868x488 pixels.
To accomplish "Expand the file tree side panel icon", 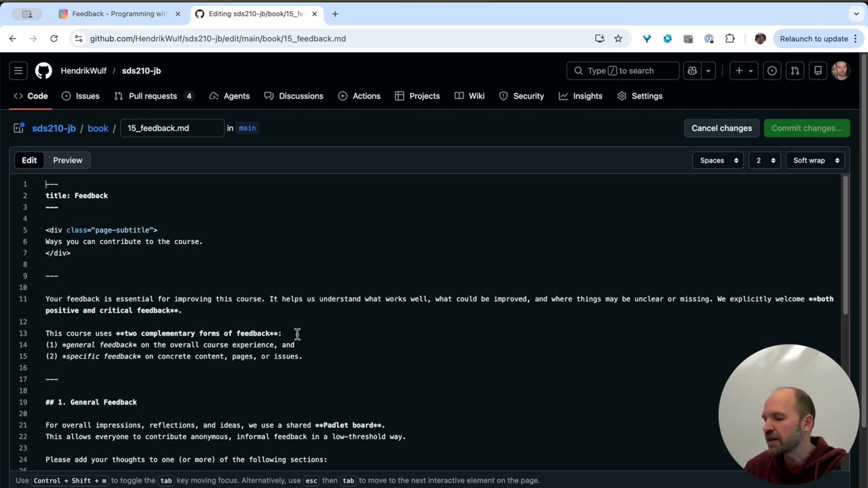I will click(18, 128).
